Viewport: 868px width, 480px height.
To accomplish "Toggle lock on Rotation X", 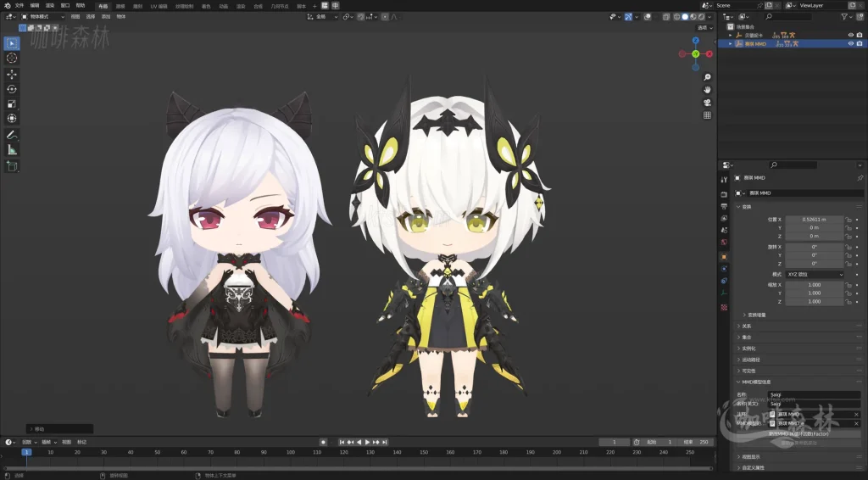I will click(848, 247).
